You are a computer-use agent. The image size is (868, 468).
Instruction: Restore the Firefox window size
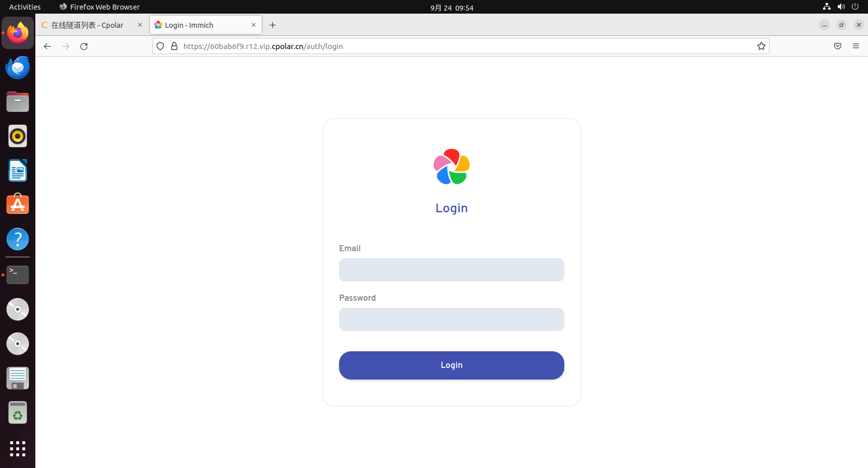click(842, 25)
